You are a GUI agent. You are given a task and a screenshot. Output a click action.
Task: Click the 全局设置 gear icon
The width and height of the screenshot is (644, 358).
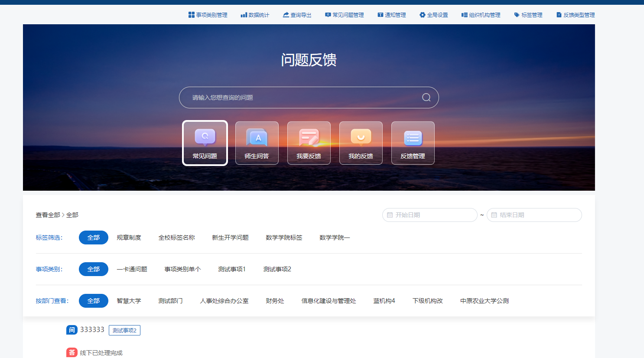point(423,15)
